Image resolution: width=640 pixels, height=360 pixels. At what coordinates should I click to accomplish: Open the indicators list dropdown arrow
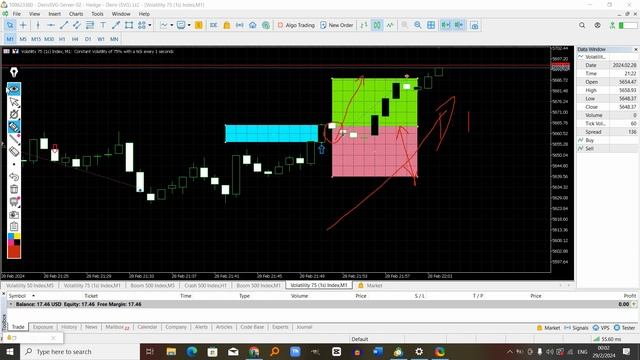(171, 25)
